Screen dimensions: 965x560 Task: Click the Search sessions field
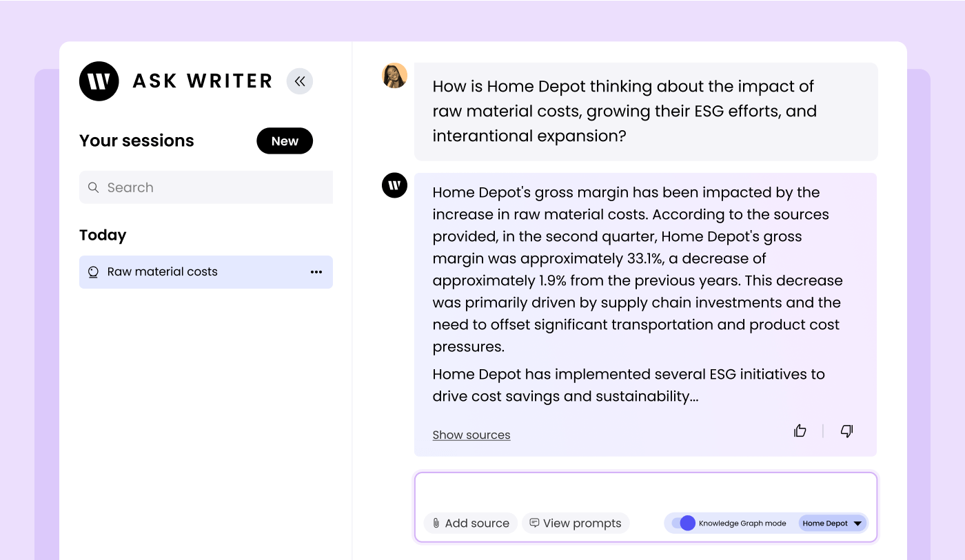pos(206,187)
